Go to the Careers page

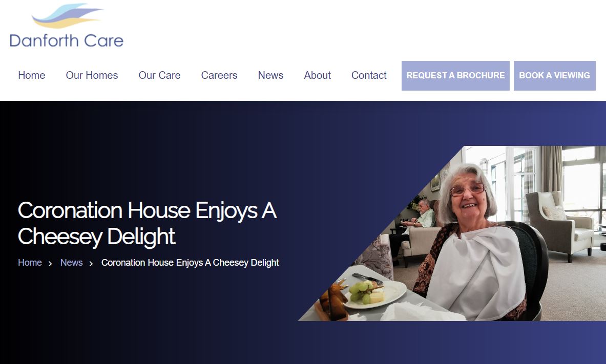pos(219,75)
